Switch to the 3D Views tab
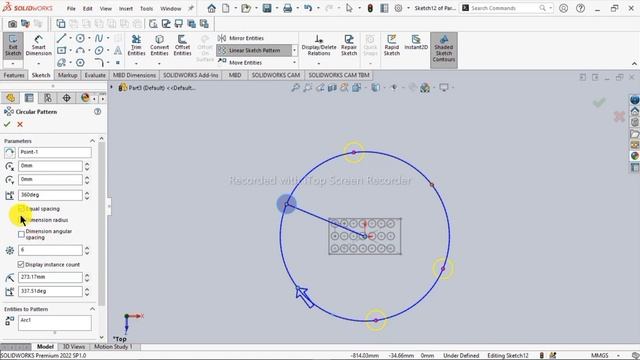The width and height of the screenshot is (640, 360). pyautogui.click(x=73, y=347)
